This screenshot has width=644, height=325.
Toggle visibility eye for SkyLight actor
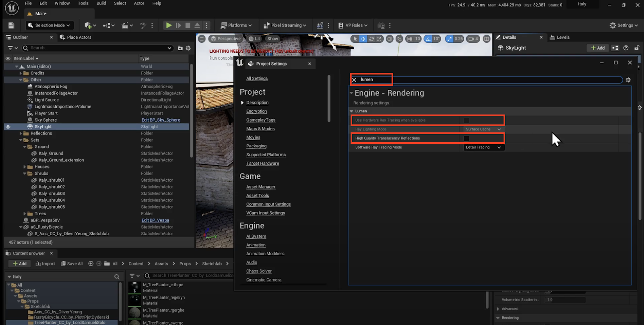[x=8, y=127]
